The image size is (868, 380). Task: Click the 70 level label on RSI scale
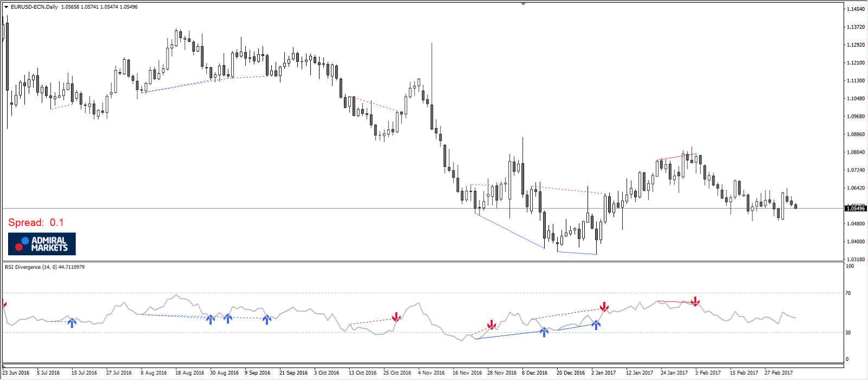[x=848, y=293]
